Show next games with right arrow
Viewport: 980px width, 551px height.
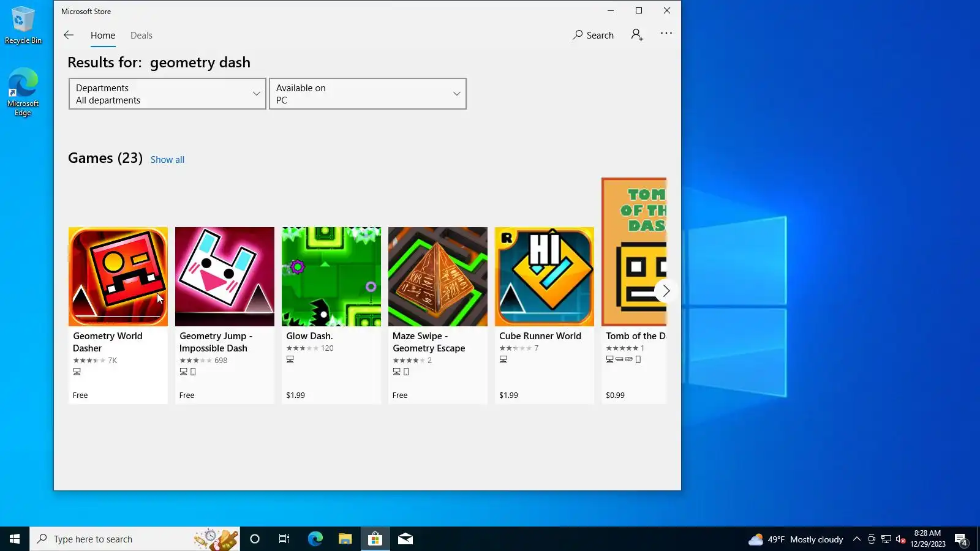(666, 291)
